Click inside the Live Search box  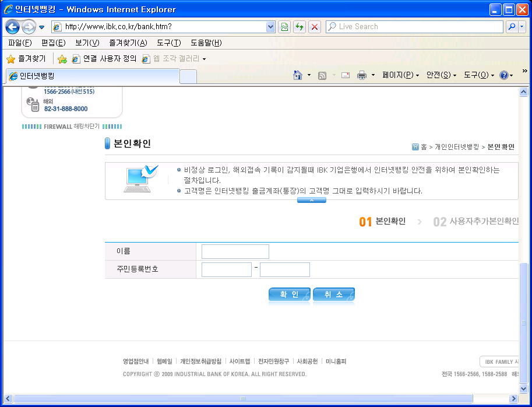click(x=414, y=26)
